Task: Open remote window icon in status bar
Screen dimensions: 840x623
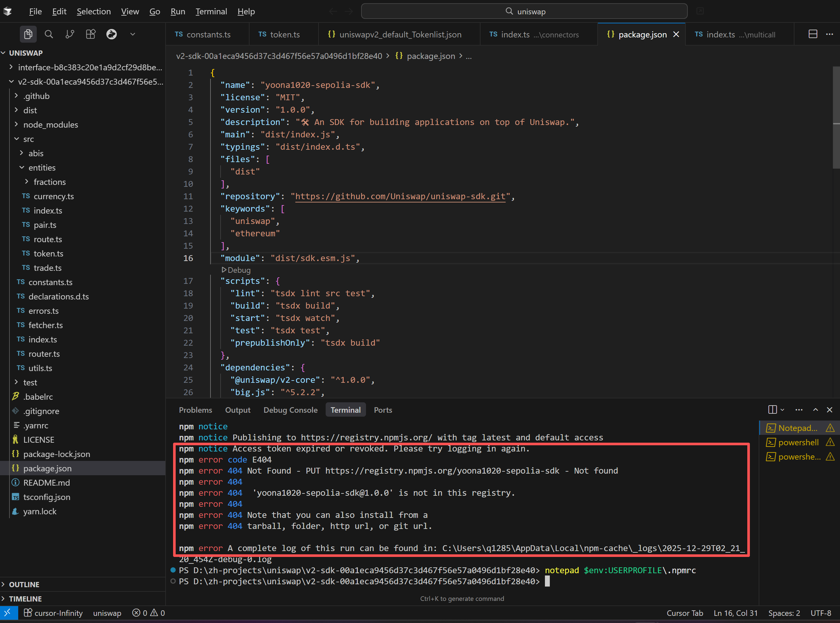Action: click(x=8, y=613)
